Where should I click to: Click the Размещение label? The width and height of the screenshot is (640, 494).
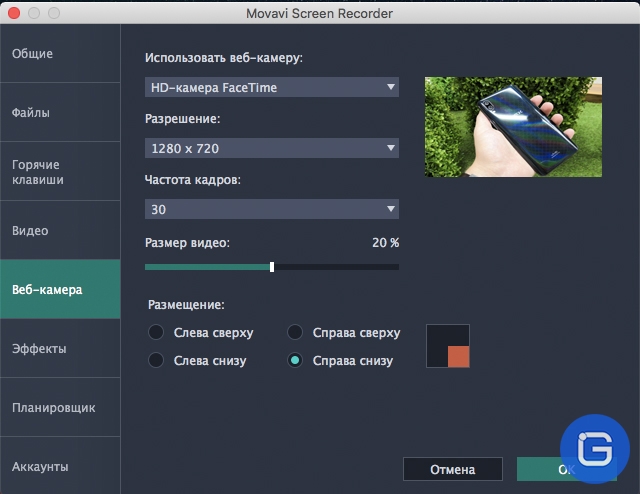tap(186, 305)
